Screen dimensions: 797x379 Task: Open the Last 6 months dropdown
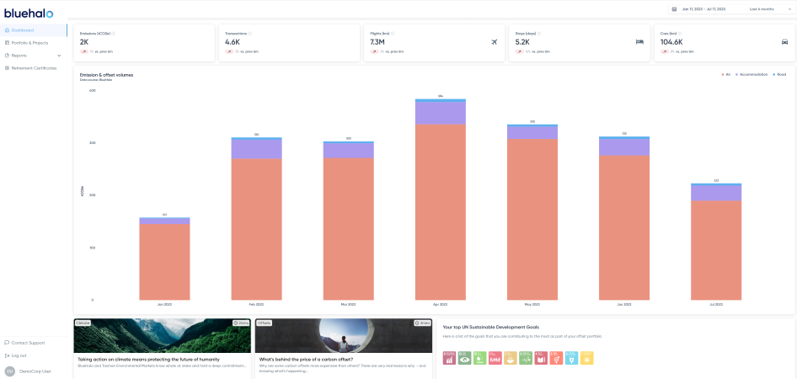click(770, 9)
